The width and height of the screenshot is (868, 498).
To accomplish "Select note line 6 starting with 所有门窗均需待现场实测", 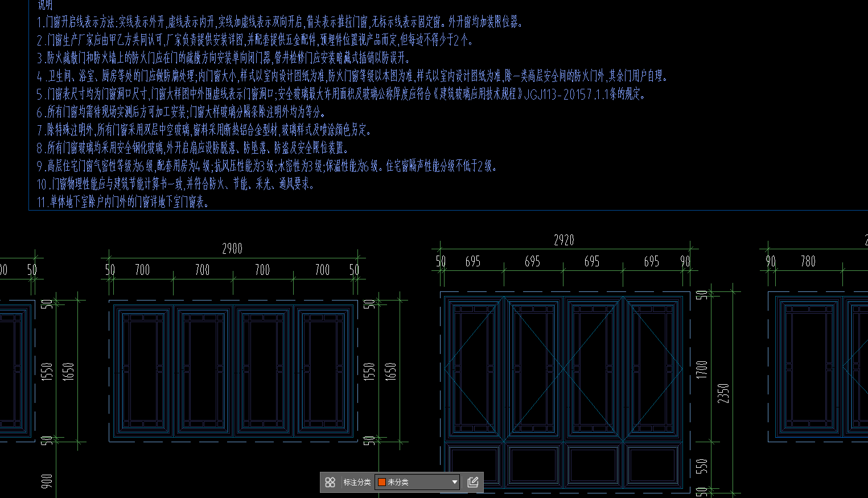I will pos(182,112).
